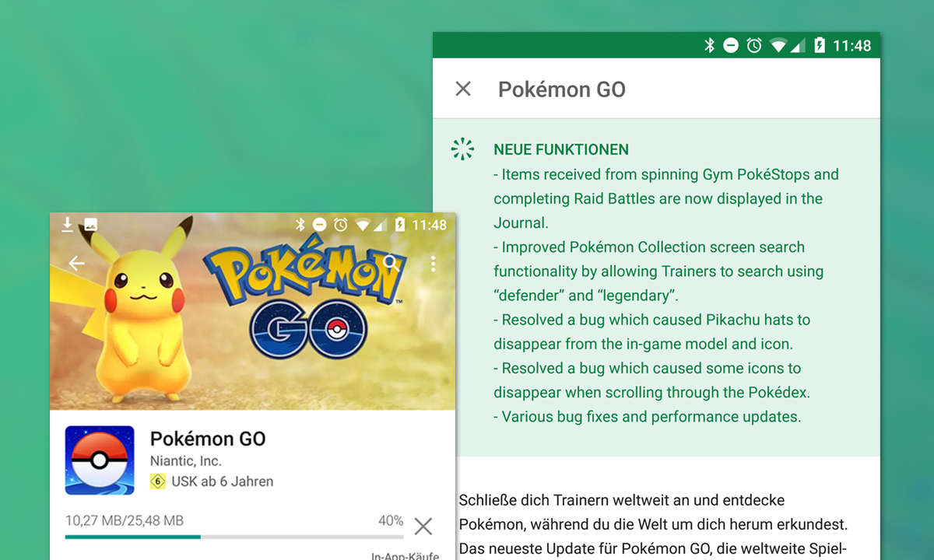
Task: Tap the do-not-disturb icon in left status bar
Action: click(319, 225)
